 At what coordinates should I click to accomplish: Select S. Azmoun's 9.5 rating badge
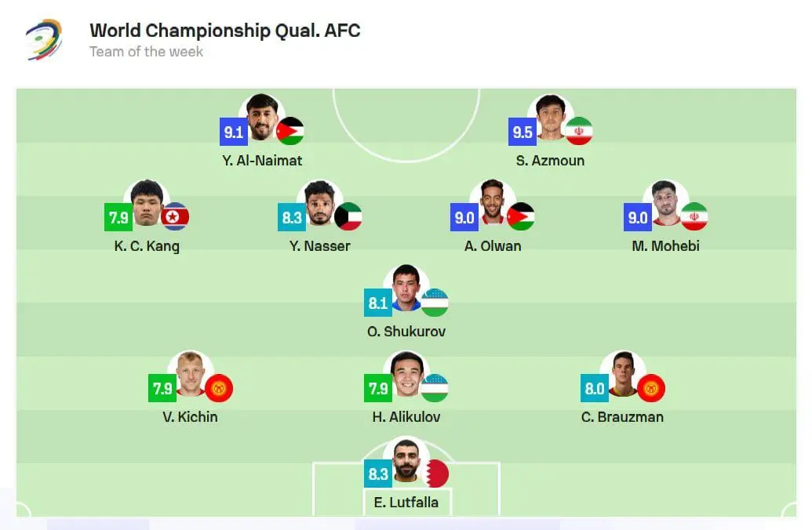(x=522, y=132)
